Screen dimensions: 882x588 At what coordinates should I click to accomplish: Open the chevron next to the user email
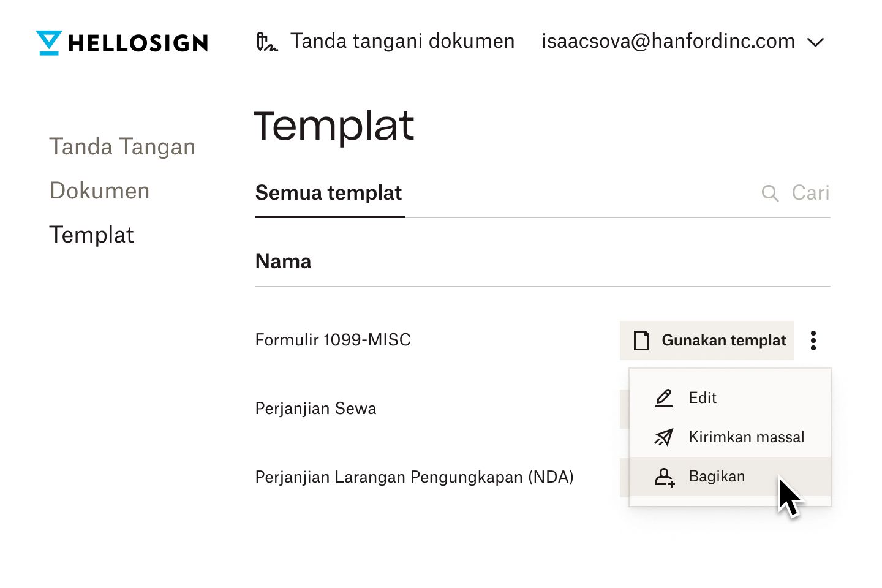(x=815, y=42)
